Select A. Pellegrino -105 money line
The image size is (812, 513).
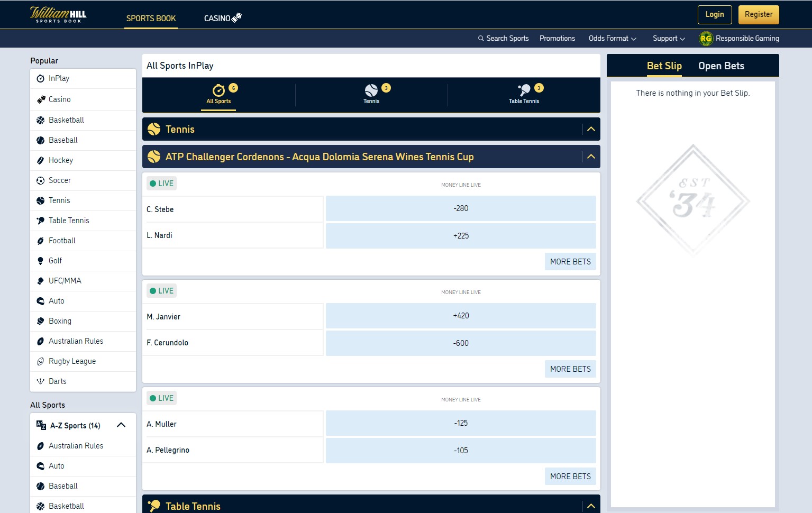tap(461, 451)
